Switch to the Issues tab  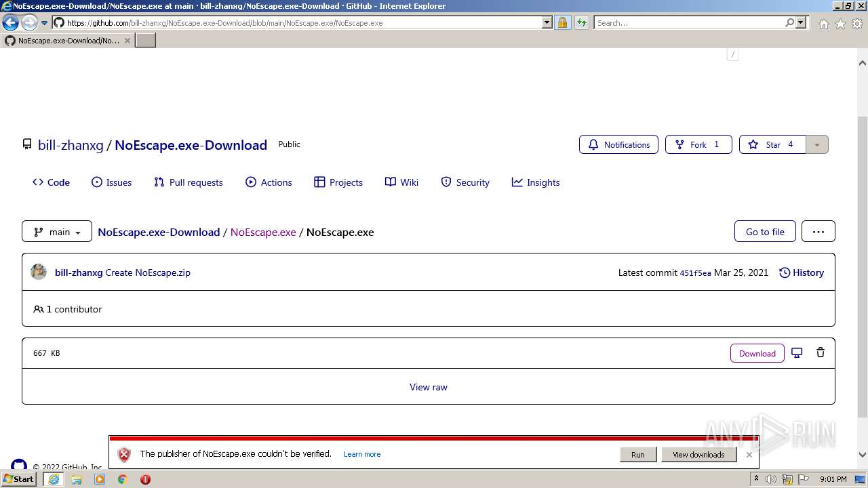coord(111,182)
